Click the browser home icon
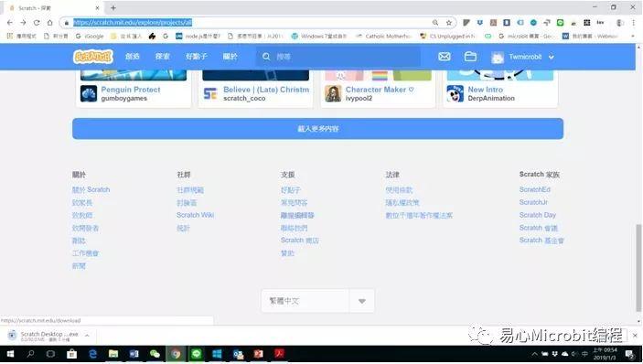 49,23
